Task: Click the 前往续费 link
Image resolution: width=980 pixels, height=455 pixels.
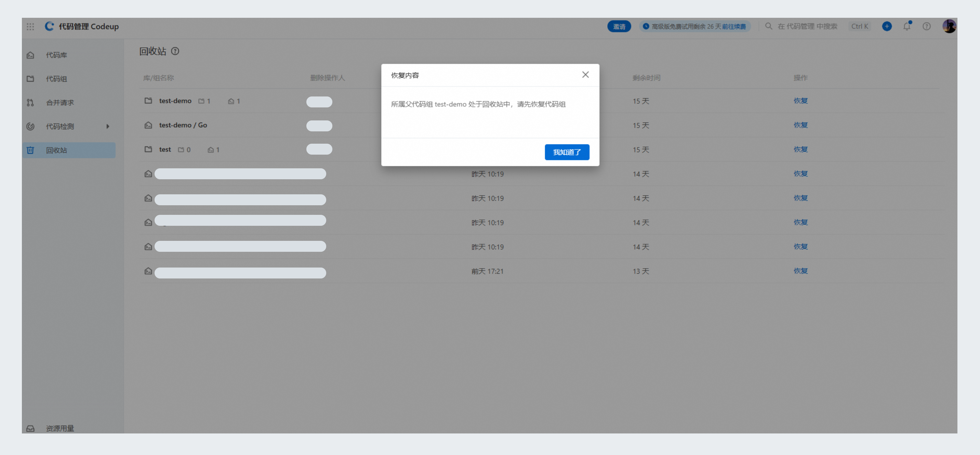Action: pos(733,26)
